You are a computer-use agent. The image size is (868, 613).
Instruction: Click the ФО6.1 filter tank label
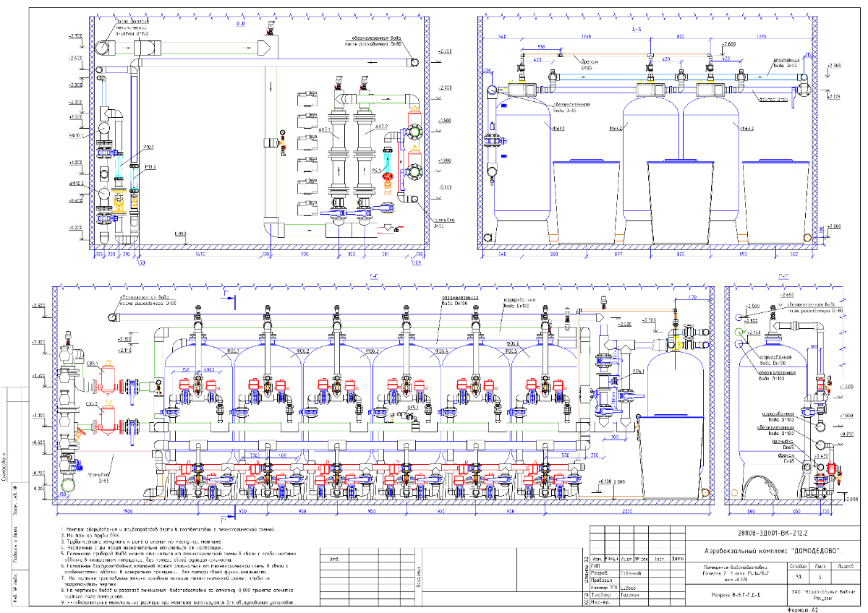pos(234,352)
